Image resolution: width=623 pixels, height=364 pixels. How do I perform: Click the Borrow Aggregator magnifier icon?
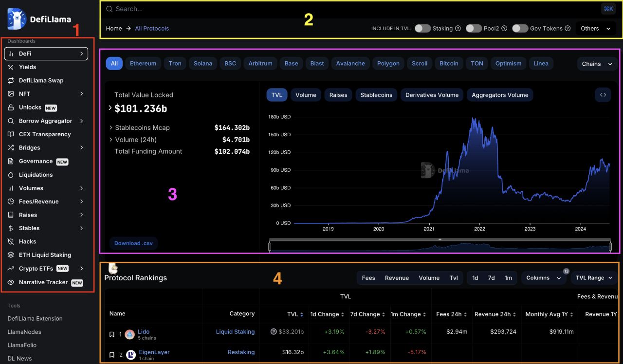point(11,121)
